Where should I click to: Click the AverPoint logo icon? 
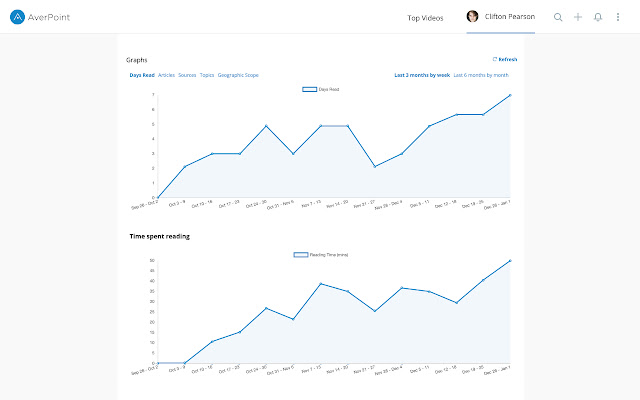point(17,17)
